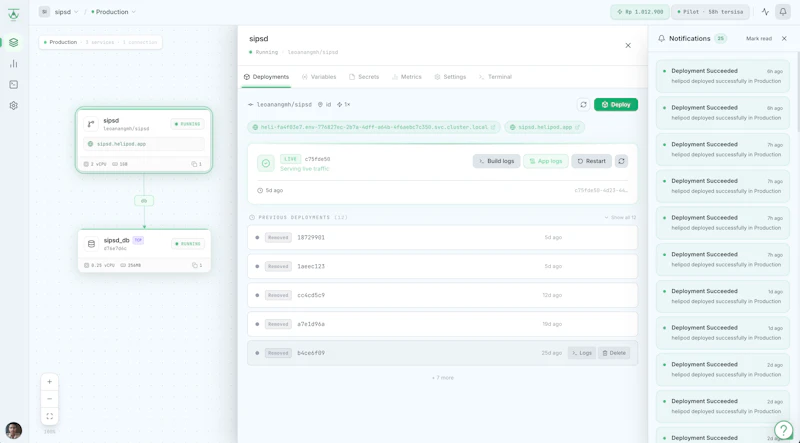Viewport: 800px width, 443px height.
Task: Close the sipsd service panel
Action: click(628, 45)
